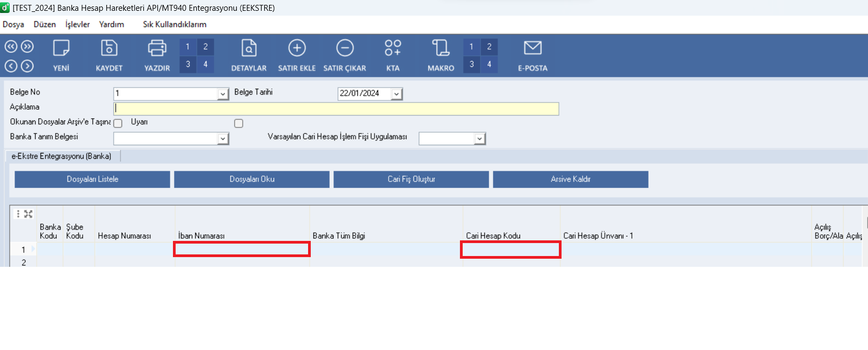Viewport: 868px width, 350px height.
Task: Select print layout 1 next to YAZDIR
Action: point(188,47)
